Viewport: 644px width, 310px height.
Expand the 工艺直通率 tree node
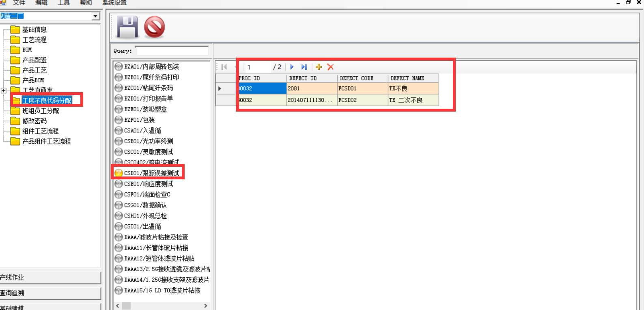[4, 90]
